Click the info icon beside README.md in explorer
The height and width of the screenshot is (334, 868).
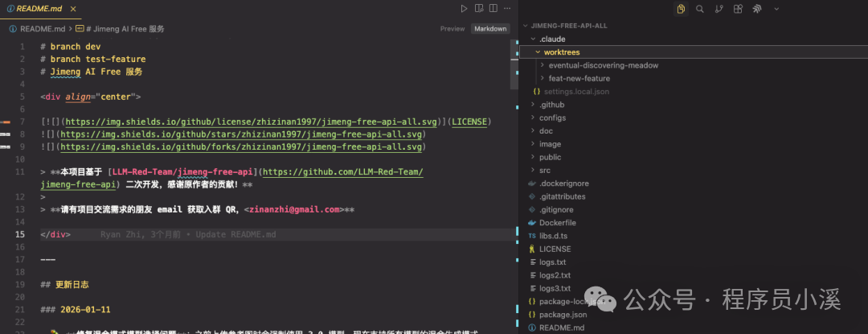coord(533,328)
